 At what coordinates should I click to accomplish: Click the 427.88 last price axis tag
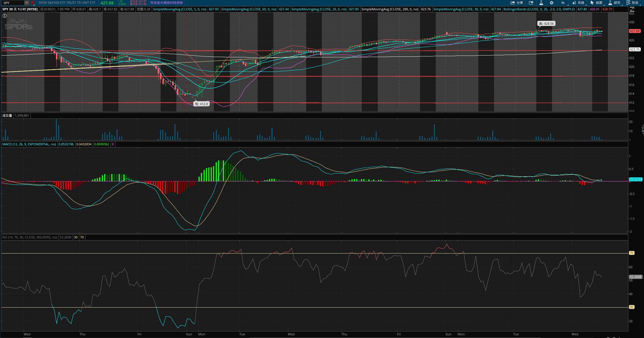[635, 31]
